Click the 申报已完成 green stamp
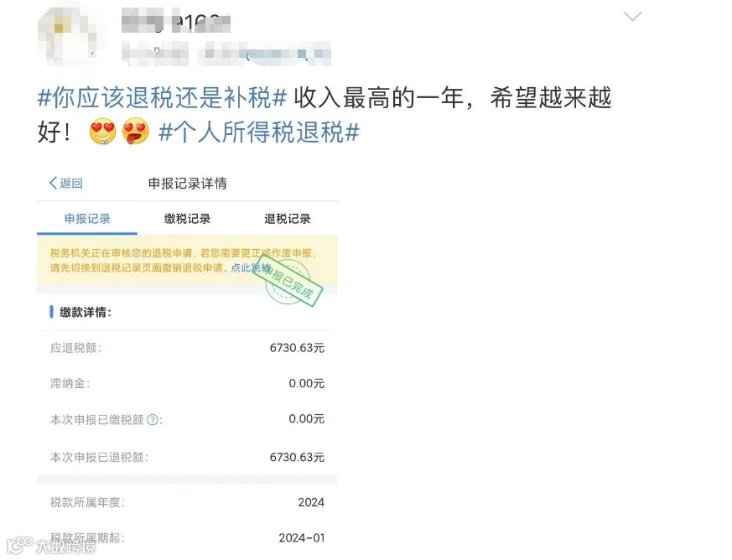 click(x=288, y=279)
